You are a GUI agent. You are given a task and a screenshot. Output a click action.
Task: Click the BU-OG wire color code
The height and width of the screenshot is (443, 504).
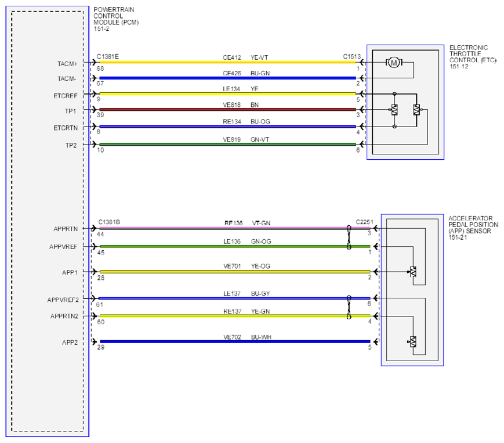(260, 121)
